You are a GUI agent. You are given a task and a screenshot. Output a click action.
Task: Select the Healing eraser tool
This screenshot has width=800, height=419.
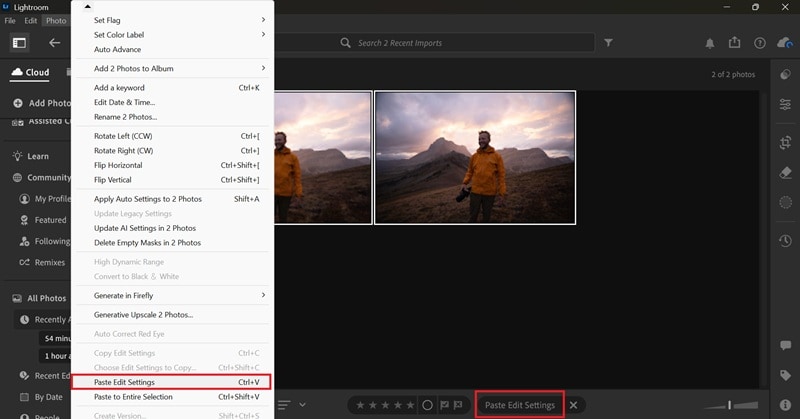785,172
